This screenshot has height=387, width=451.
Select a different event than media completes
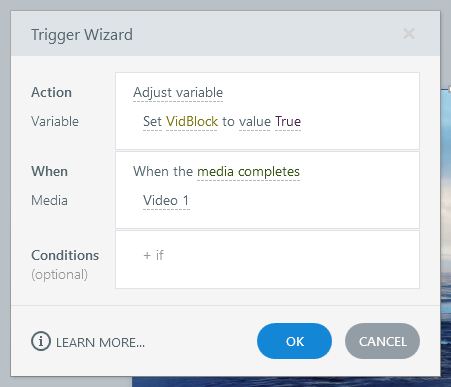(248, 172)
